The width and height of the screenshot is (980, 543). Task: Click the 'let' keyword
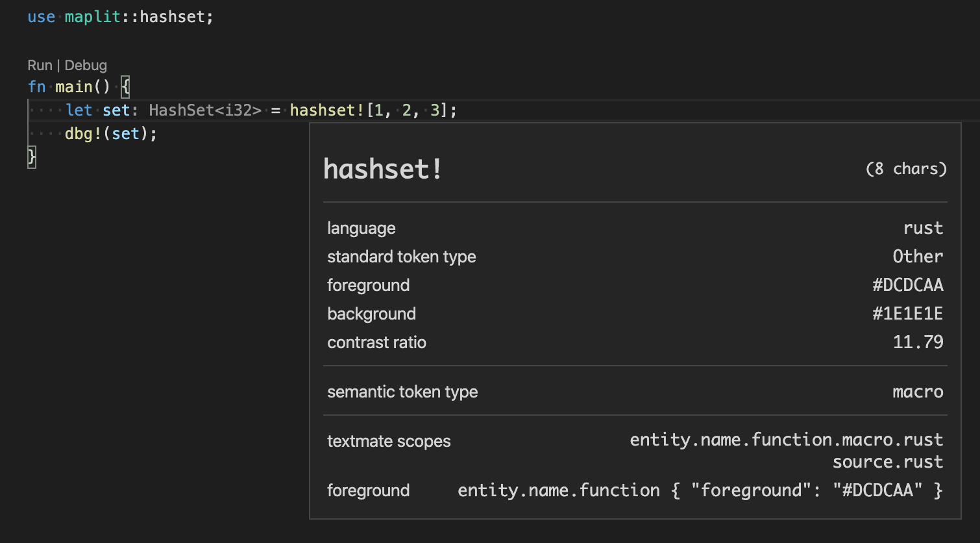(79, 110)
